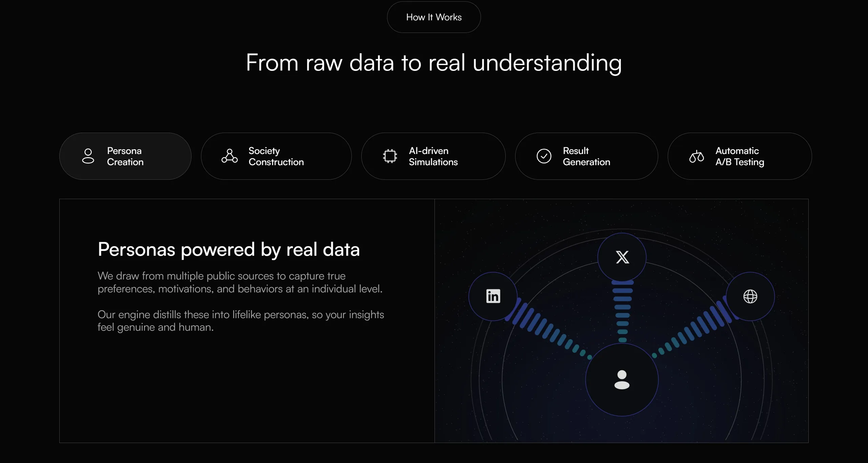Click the central persona avatar icon

(622, 380)
